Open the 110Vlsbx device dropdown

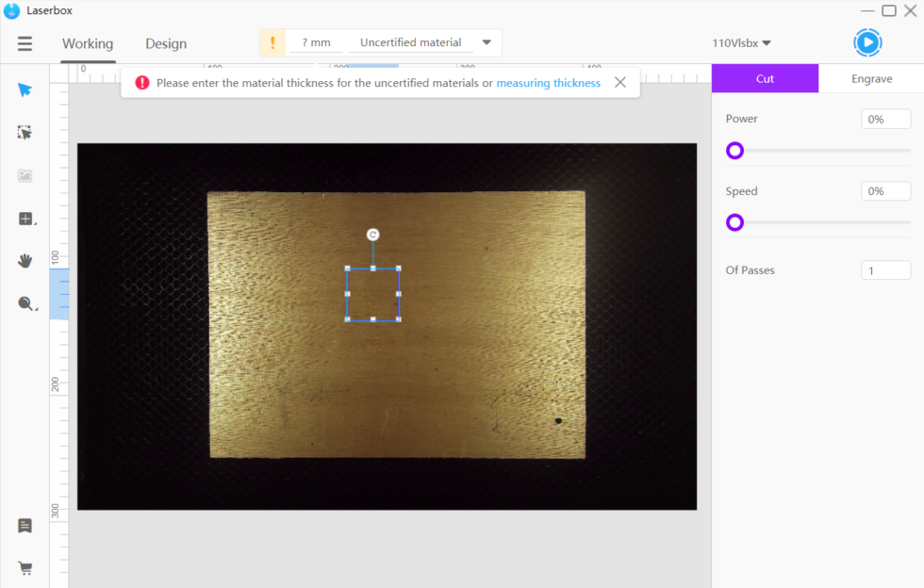741,43
